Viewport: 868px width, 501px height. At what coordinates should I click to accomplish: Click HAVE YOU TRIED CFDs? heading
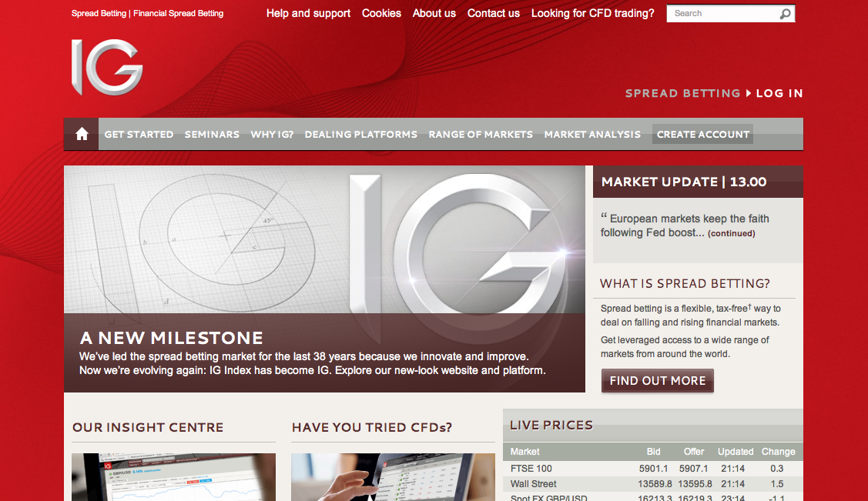(371, 427)
